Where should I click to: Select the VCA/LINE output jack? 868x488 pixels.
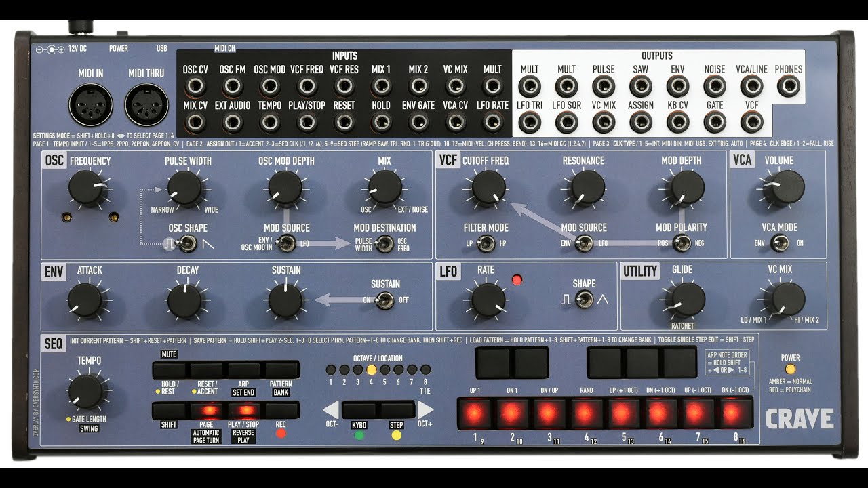tap(751, 86)
